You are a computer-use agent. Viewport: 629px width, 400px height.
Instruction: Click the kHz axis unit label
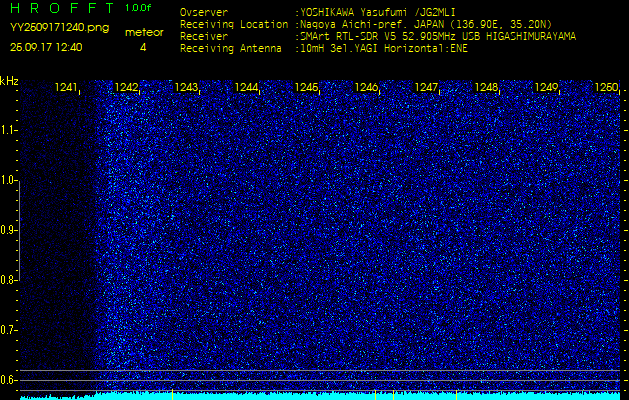(x=9, y=81)
